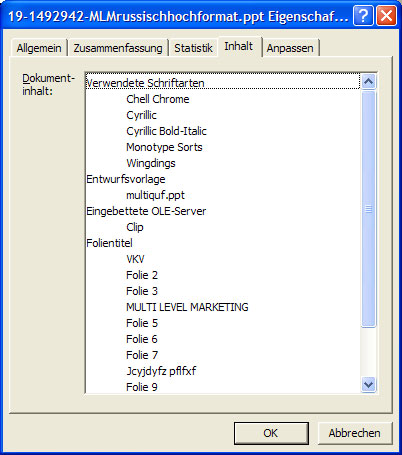Click empty scrollbar track below thumb

(368, 352)
